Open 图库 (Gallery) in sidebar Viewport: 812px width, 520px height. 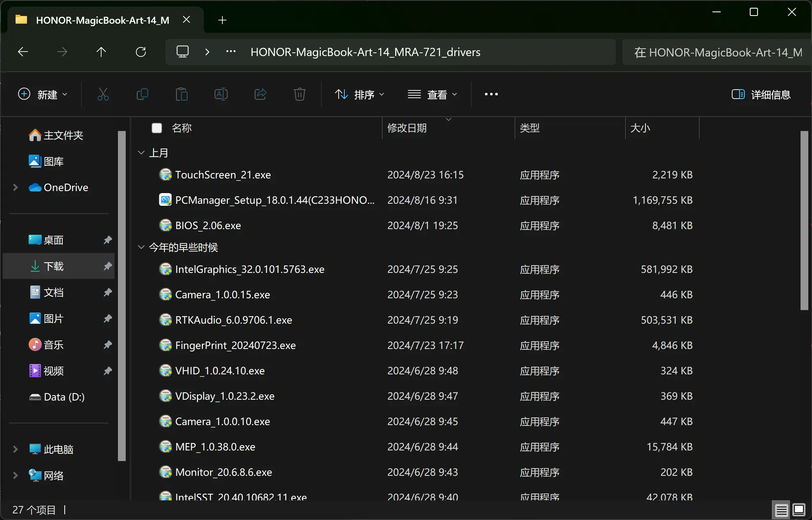(x=46, y=162)
